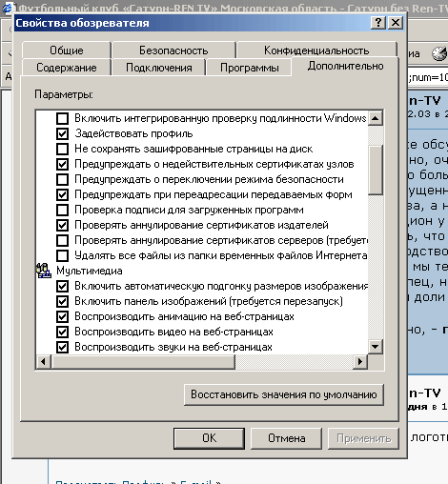The image size is (448, 484).
Task: Uncheck Проверять аннулирование сертификатов издателей
Action: (x=62, y=225)
